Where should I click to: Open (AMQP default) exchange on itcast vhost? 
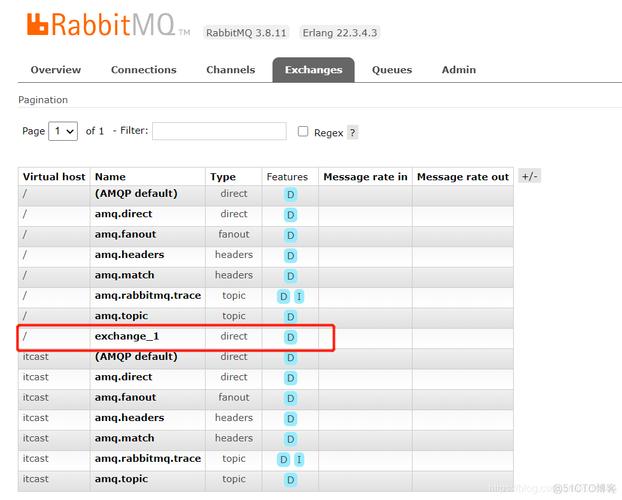point(136,357)
